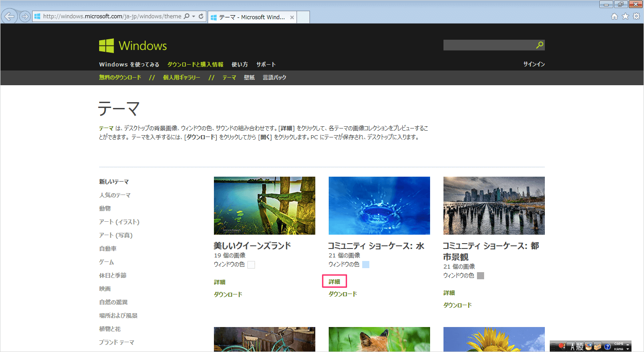Select アート (イラスト) category in sidebar
Image resolution: width=644 pixels, height=352 pixels.
(x=119, y=222)
